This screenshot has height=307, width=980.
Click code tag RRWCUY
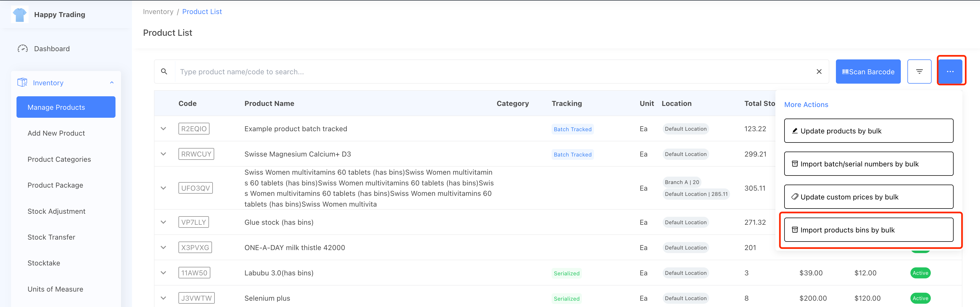(196, 154)
